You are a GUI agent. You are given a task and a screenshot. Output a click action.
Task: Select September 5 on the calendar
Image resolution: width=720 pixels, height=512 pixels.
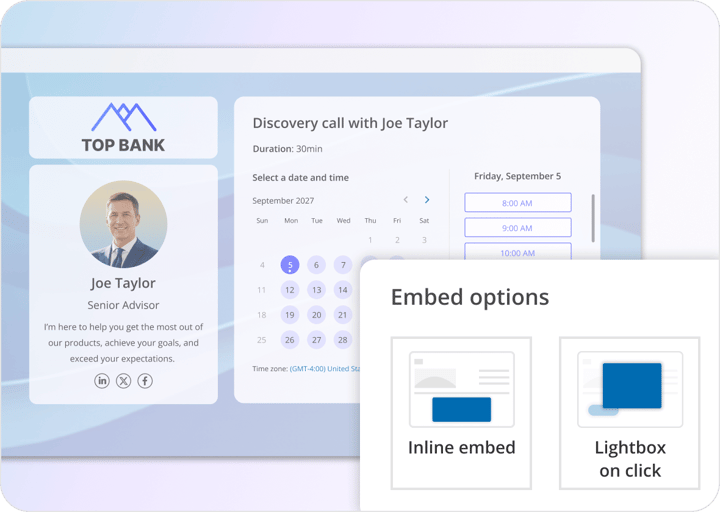(289, 265)
